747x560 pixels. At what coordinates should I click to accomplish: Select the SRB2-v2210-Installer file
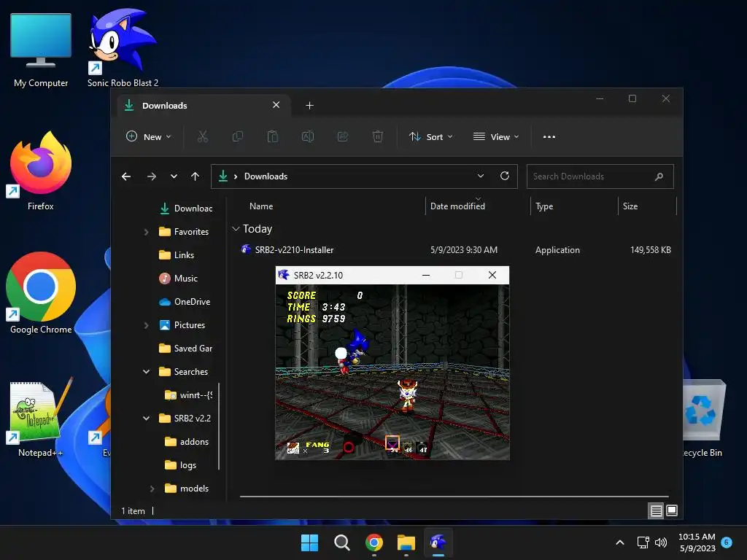[455, 250]
